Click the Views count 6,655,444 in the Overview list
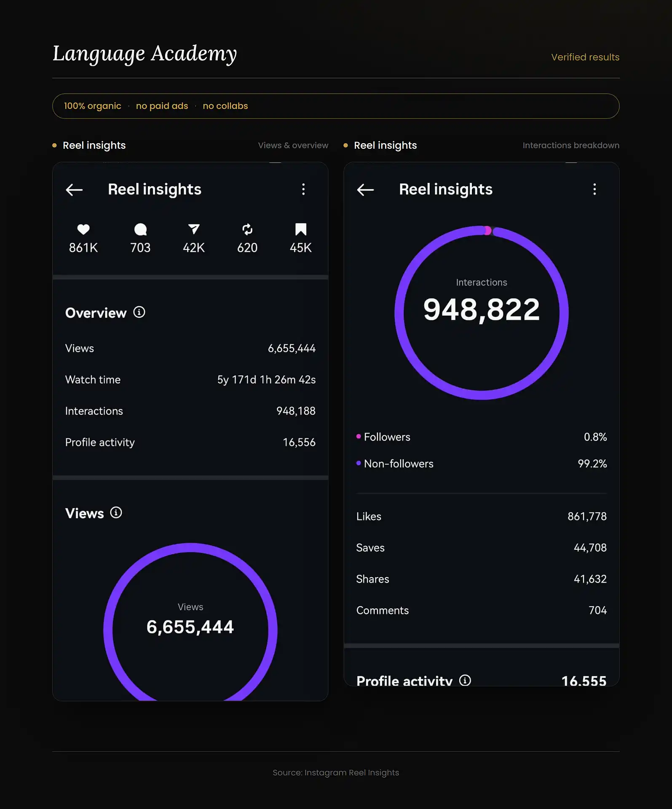This screenshot has height=809, width=672. coord(292,348)
